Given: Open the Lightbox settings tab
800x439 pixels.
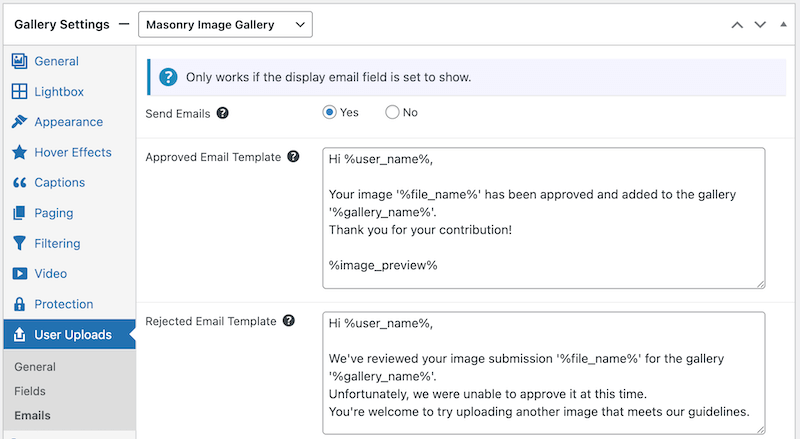Looking at the screenshot, I should (x=69, y=91).
